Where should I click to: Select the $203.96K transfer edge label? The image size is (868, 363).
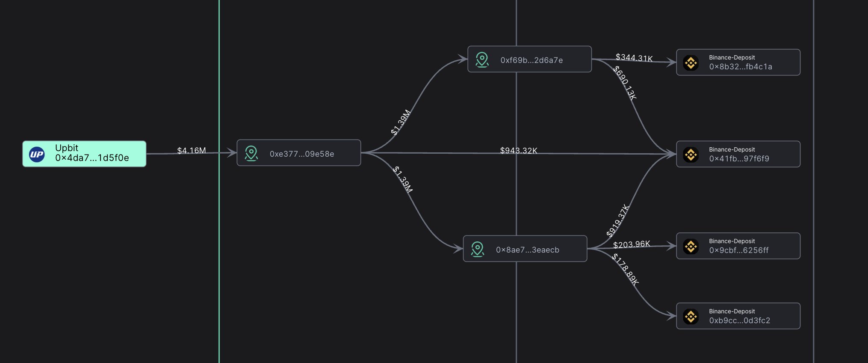pyautogui.click(x=631, y=244)
